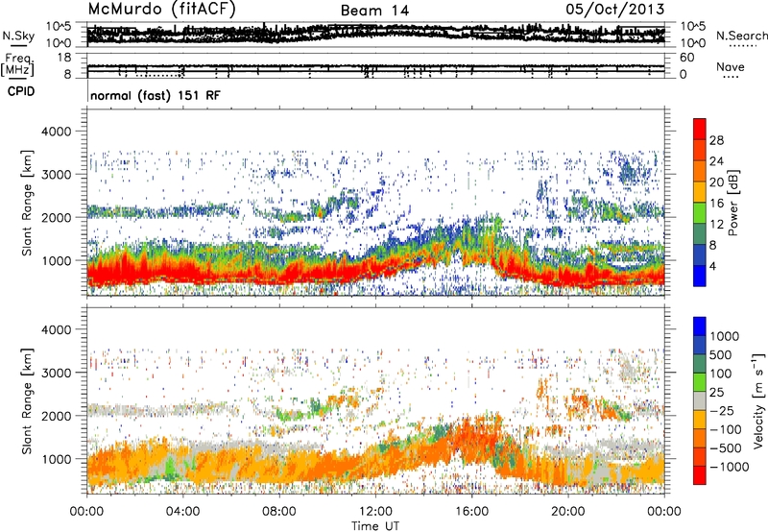Viewport: 768px width, 532px height.
Task: Click the '04:00' time tick label
Action: point(182,512)
